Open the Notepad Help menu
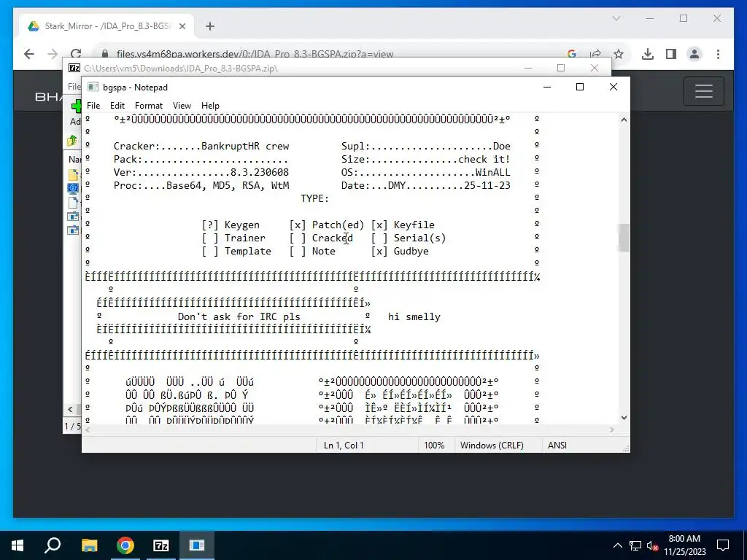The height and width of the screenshot is (560, 747). [210, 106]
